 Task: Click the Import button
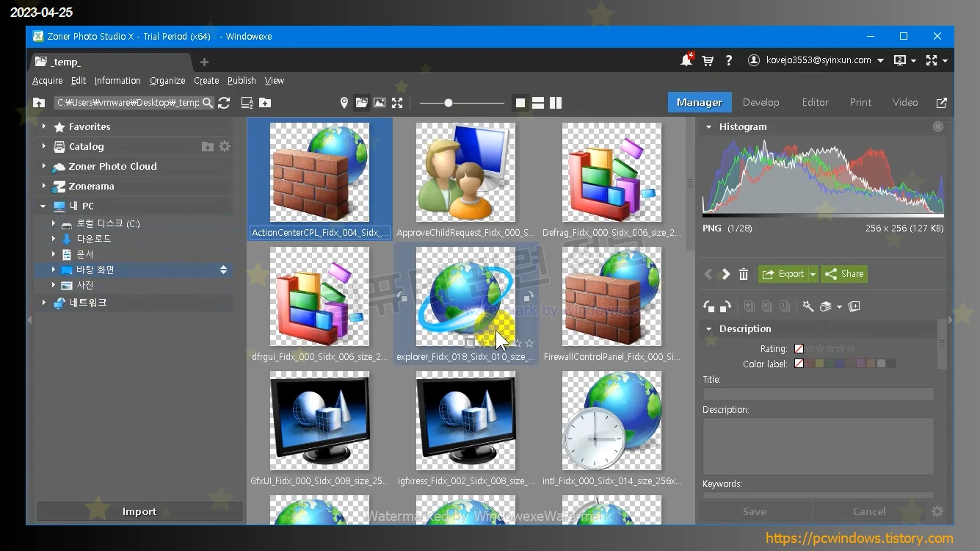139,511
